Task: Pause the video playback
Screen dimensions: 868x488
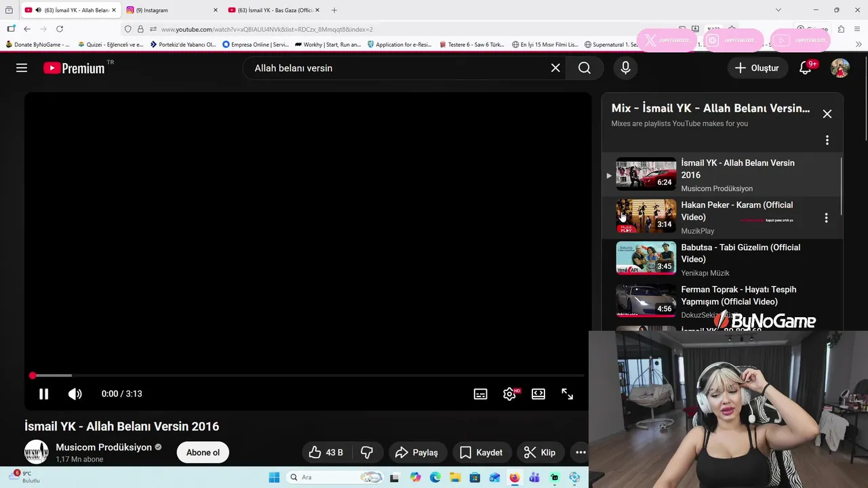Action: point(43,394)
